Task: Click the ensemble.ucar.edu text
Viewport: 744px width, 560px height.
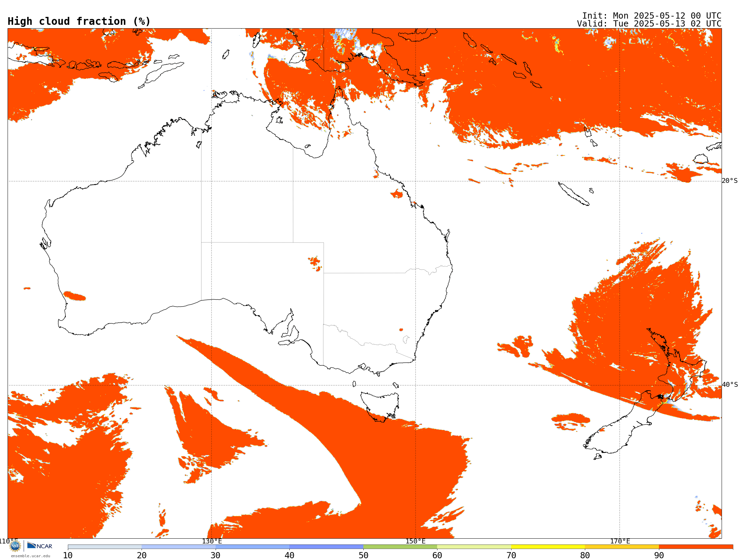Action: [x=31, y=556]
